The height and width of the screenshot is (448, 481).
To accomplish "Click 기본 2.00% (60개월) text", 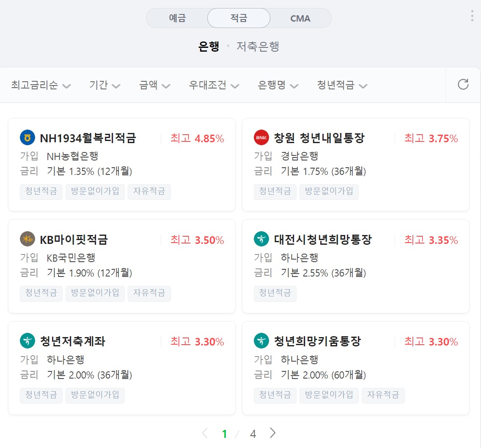I will (x=324, y=375).
